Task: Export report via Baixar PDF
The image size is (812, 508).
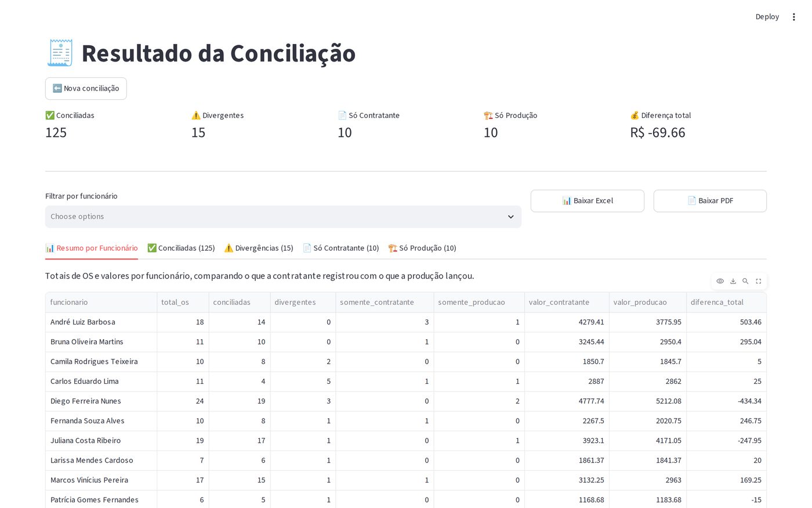Action: pyautogui.click(x=710, y=201)
